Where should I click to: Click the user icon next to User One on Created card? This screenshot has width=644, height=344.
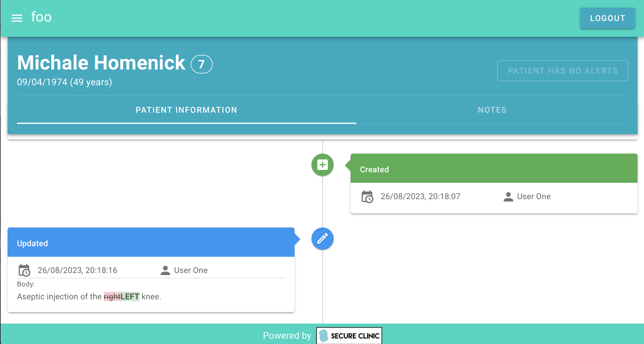click(x=508, y=197)
